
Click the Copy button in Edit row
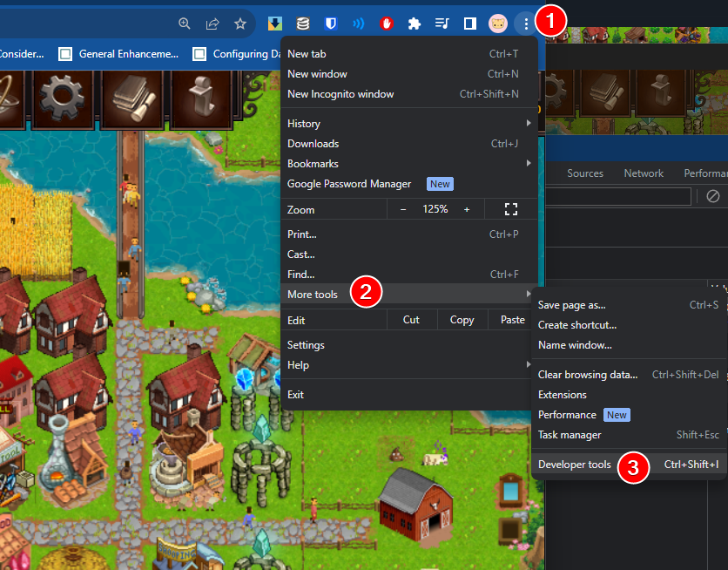click(x=462, y=320)
